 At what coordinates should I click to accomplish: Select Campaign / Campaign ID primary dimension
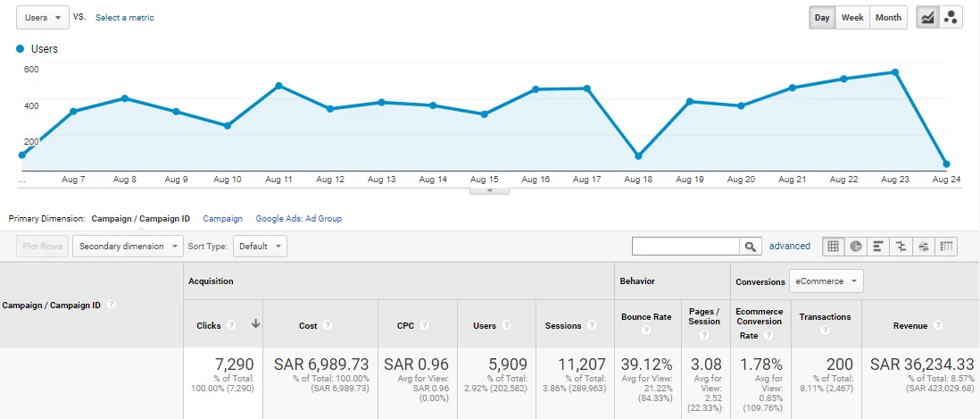[x=141, y=219]
